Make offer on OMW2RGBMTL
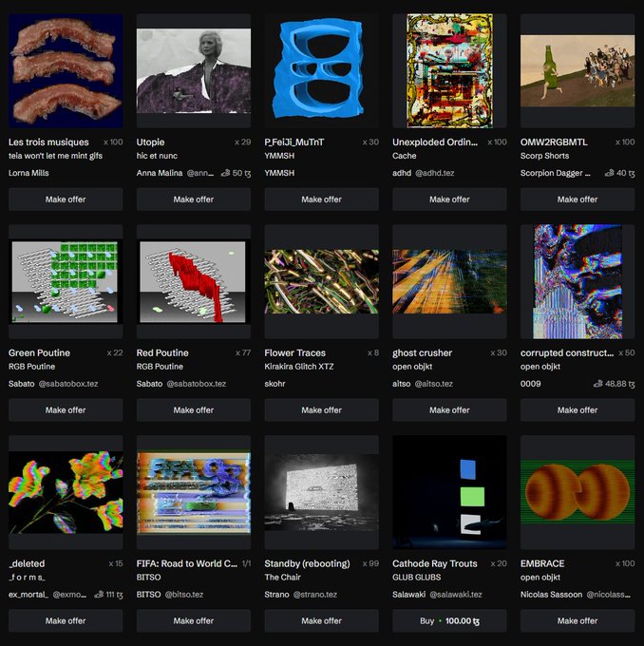Screen dimensions: 644x646 pyautogui.click(x=578, y=199)
